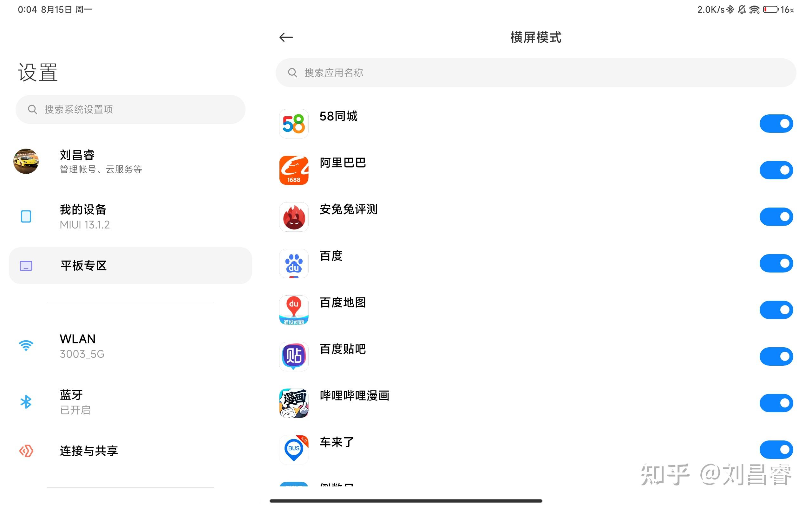Open the 刘昌睿 account profile

pyautogui.click(x=130, y=161)
